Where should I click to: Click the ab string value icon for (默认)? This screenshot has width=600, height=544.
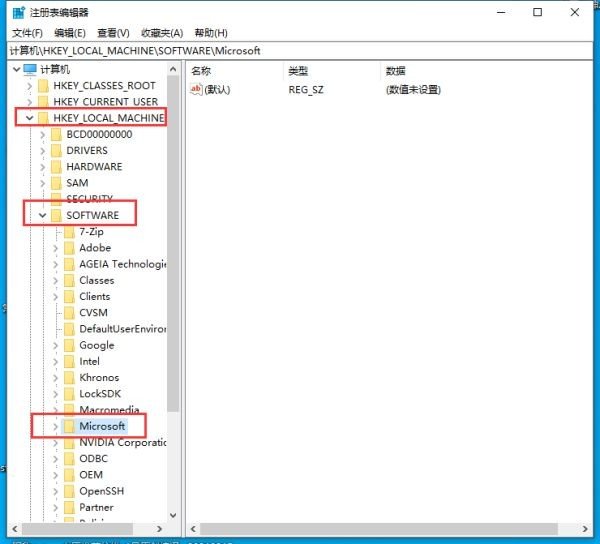[x=196, y=90]
